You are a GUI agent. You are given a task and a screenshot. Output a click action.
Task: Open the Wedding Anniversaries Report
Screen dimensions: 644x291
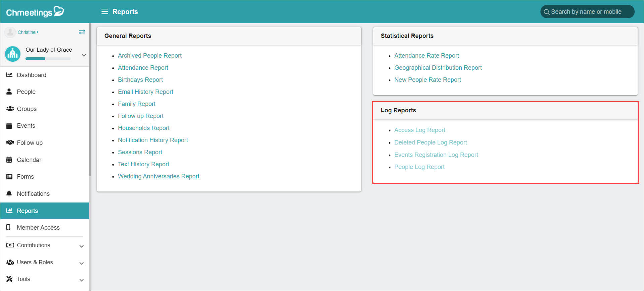pos(158,176)
